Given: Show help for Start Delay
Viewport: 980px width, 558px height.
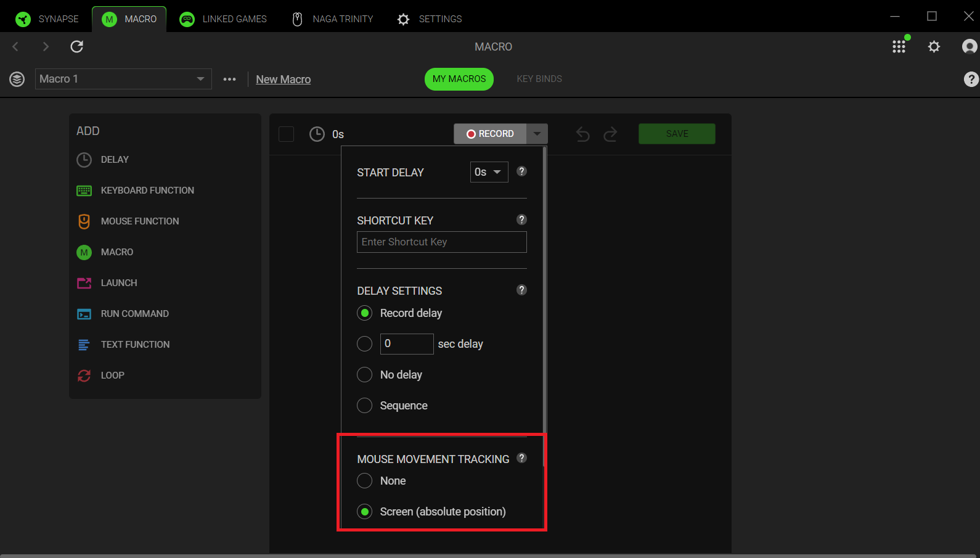Looking at the screenshot, I should click(x=521, y=171).
